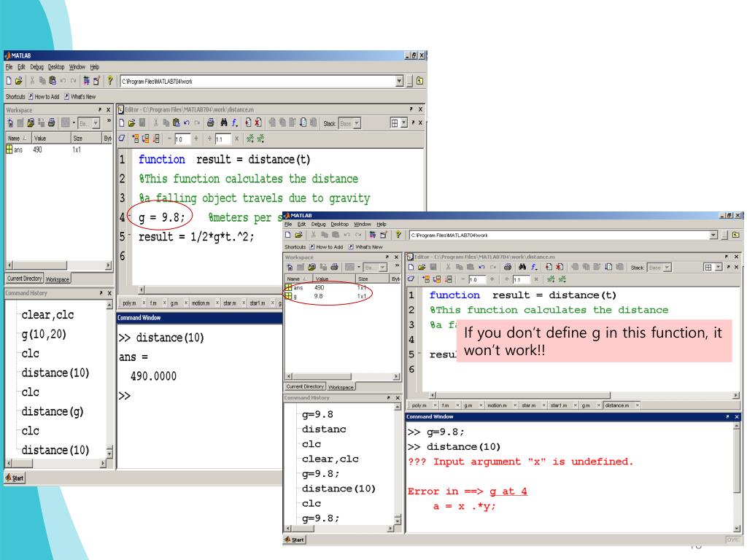Click the current directory path field in front window
747x560 pixels.
(560, 235)
